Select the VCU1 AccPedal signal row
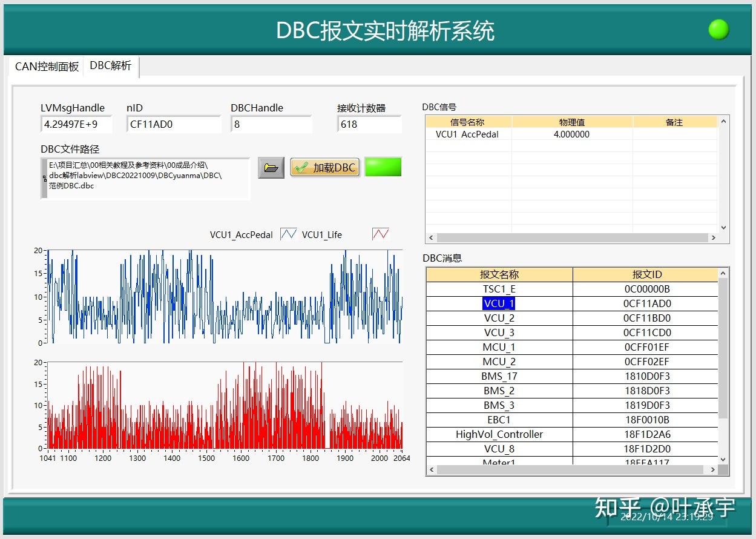 (x=466, y=134)
